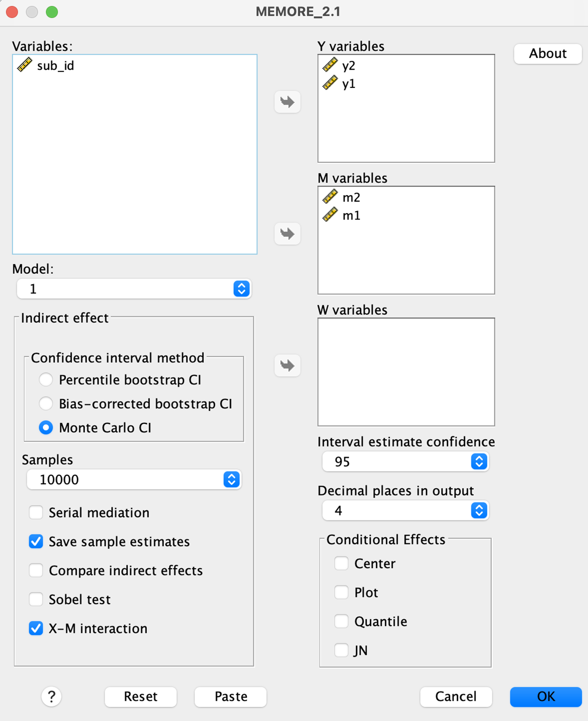Image resolution: width=588 pixels, height=721 pixels.
Task: Click inside the empty W variables box
Action: (x=406, y=372)
